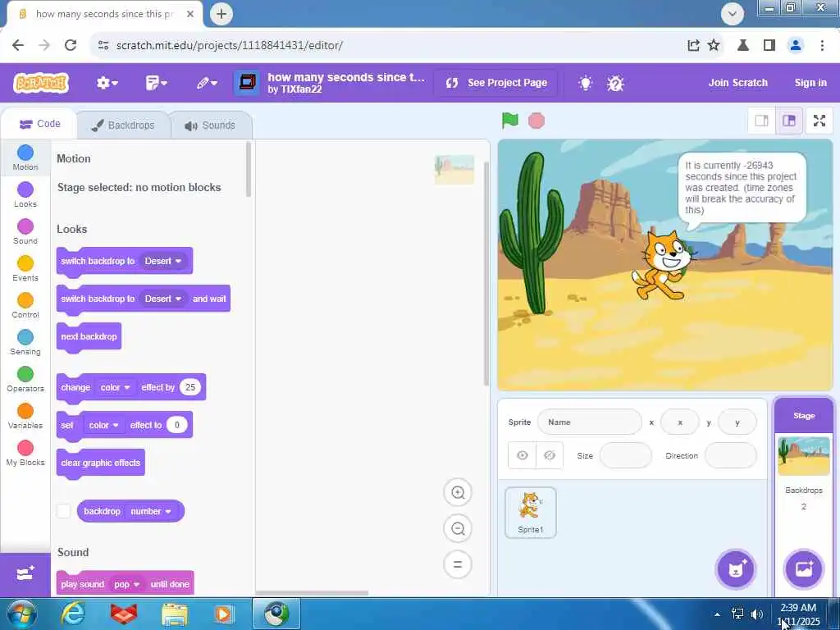Hide the sprite with crossed eye icon

pos(550,455)
